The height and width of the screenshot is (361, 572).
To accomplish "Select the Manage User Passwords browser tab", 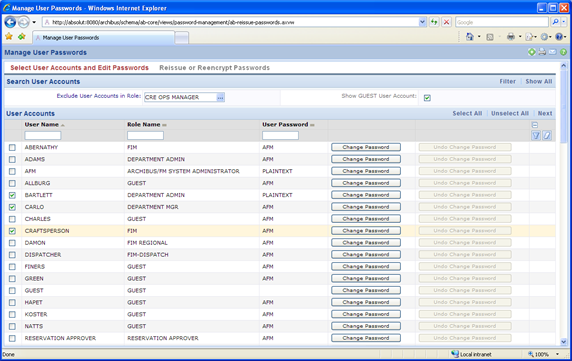I will click(x=104, y=38).
